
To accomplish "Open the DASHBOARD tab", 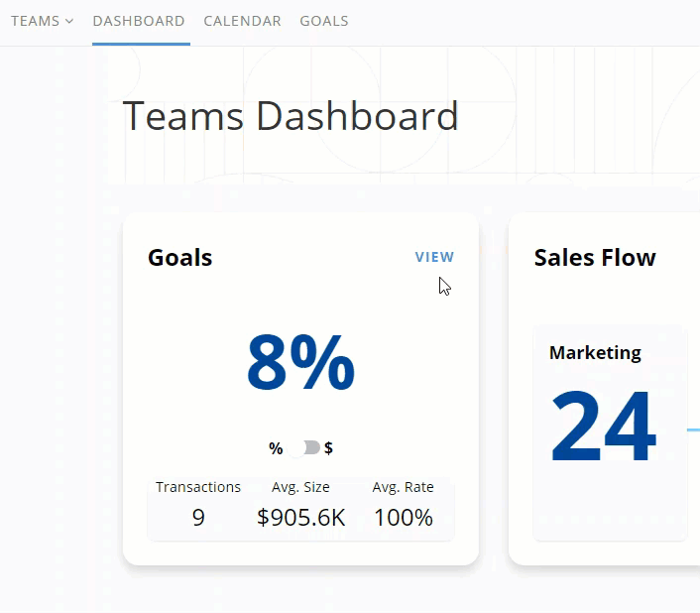I will pyautogui.click(x=139, y=21).
